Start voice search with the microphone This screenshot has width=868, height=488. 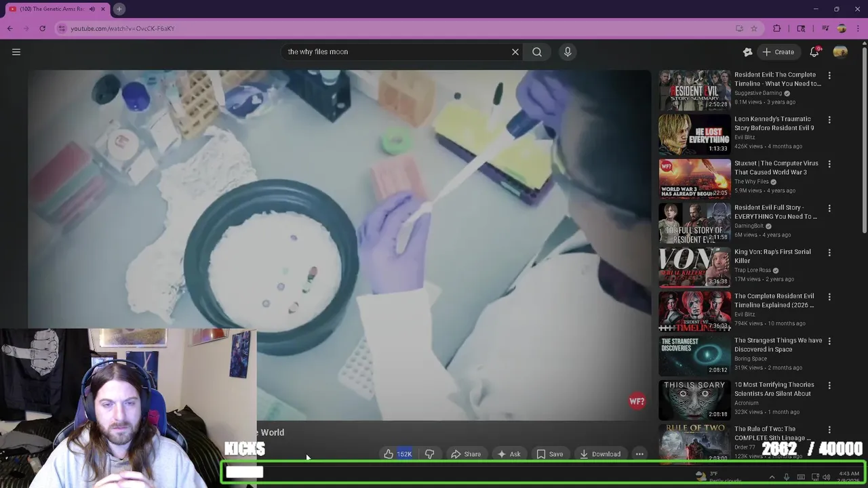pos(568,52)
